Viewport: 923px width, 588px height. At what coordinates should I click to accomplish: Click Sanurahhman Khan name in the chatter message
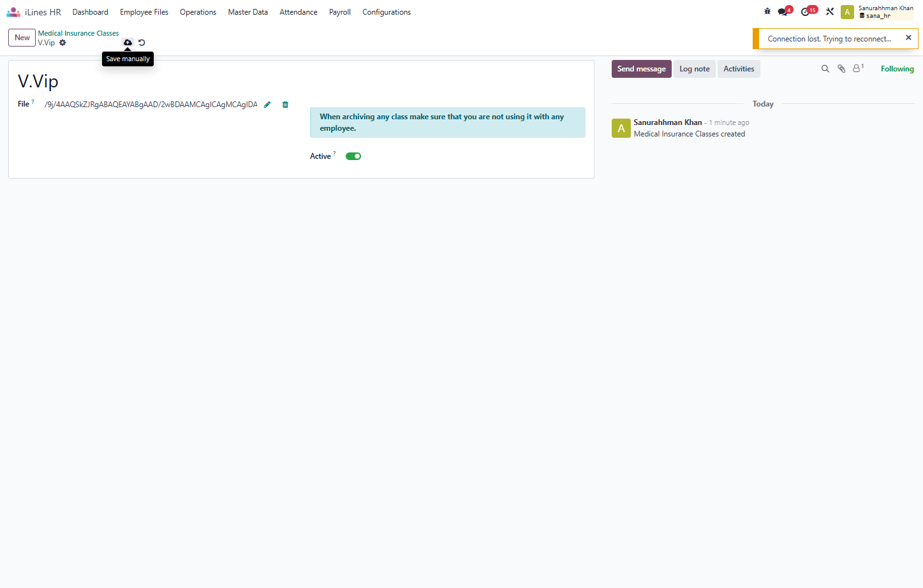tap(668, 122)
